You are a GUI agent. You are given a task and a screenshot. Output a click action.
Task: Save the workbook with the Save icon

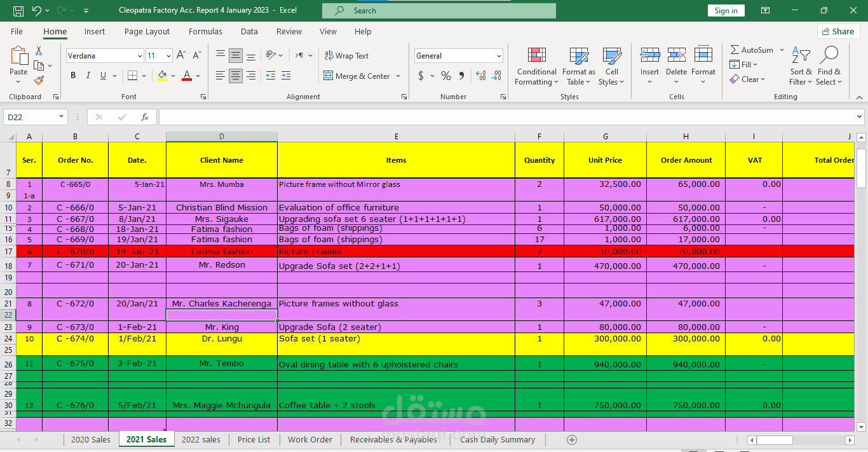18,10
